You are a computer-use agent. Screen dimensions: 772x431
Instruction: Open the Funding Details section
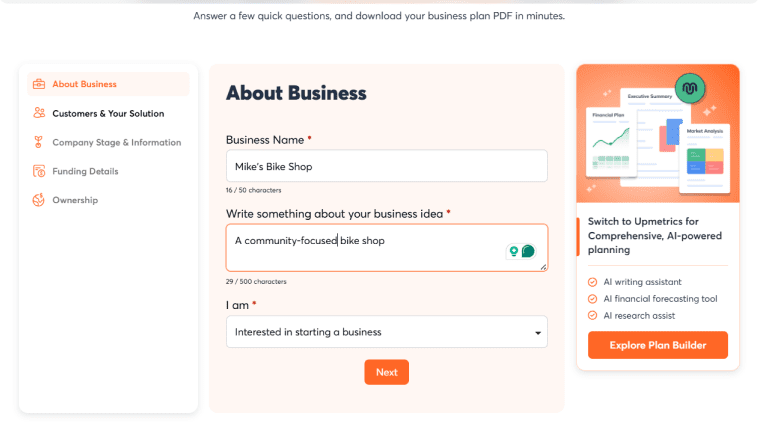point(85,171)
